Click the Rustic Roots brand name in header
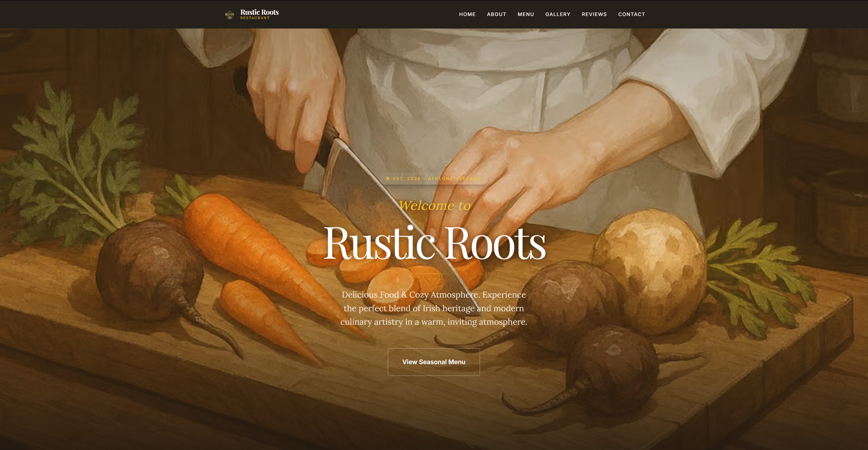The image size is (868, 450). pyautogui.click(x=260, y=12)
